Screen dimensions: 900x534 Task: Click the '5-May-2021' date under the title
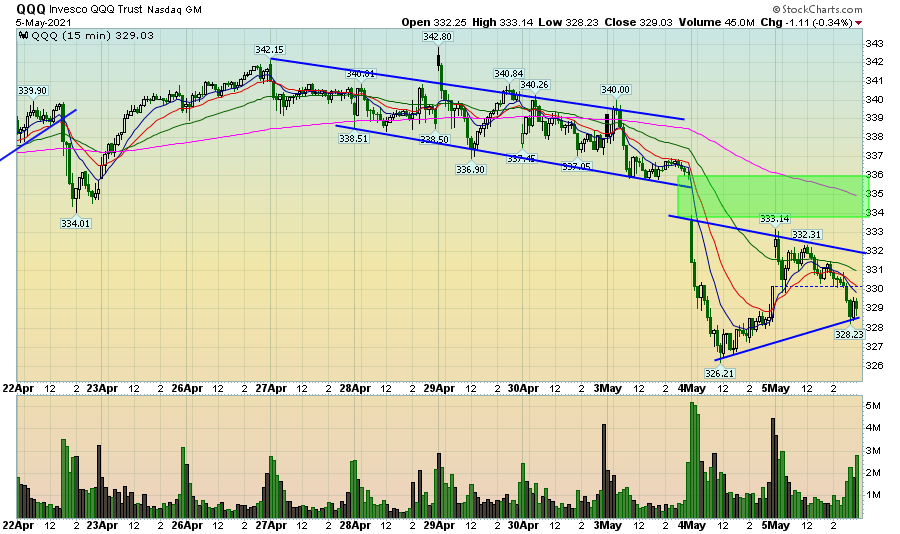(43, 22)
